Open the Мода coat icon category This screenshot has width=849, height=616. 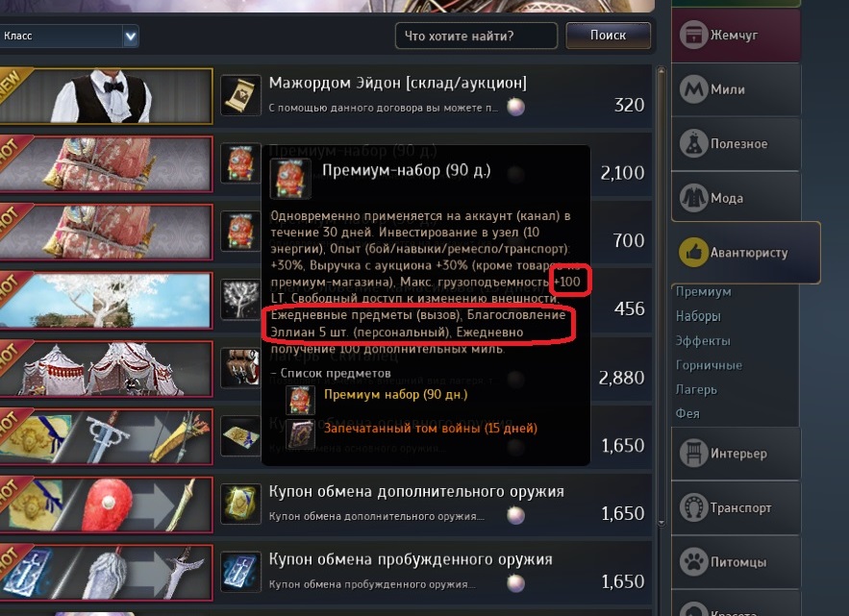click(693, 198)
